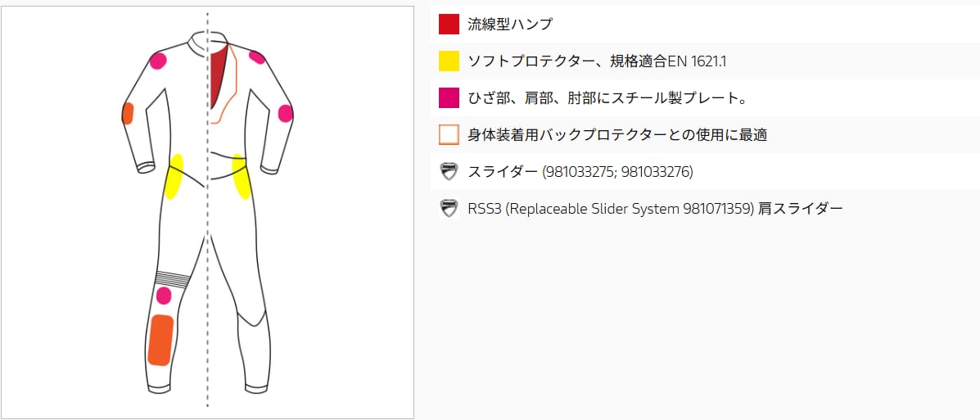This screenshot has width=980, height=420.
Task: Click the pink elbow marker on the suit
Action: [286, 114]
